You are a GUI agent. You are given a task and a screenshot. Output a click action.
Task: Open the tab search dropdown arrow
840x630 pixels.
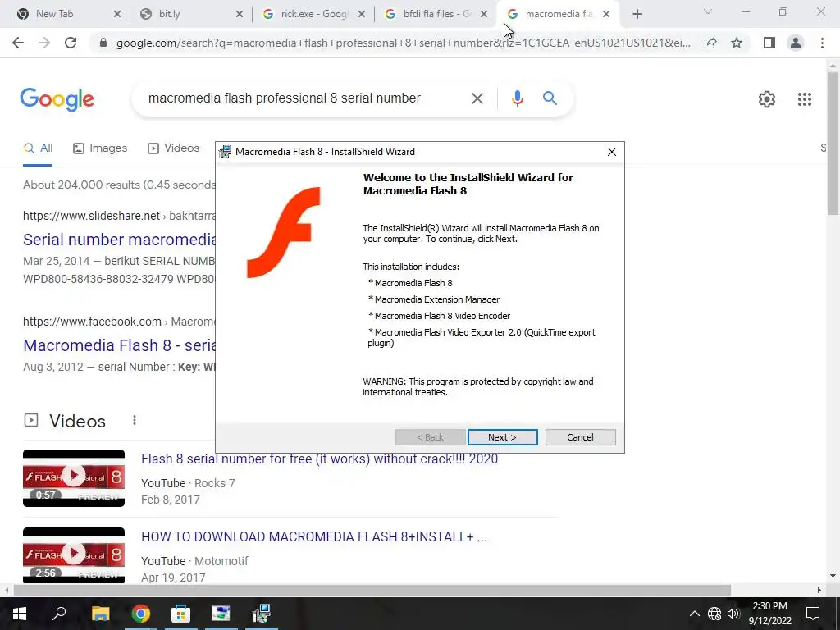[708, 11]
